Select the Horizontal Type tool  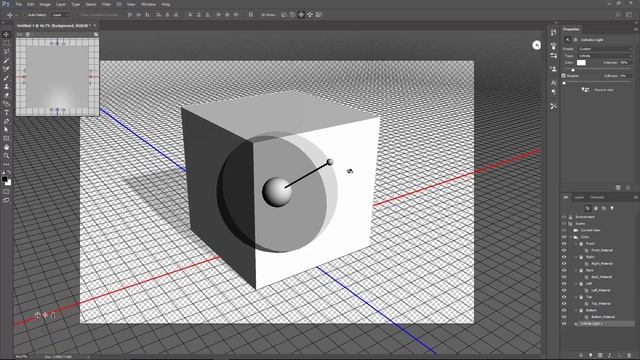[6, 112]
